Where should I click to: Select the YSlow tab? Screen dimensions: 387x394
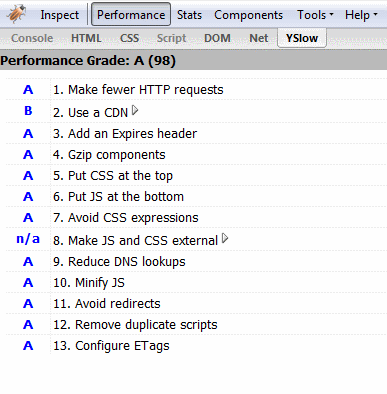[302, 38]
